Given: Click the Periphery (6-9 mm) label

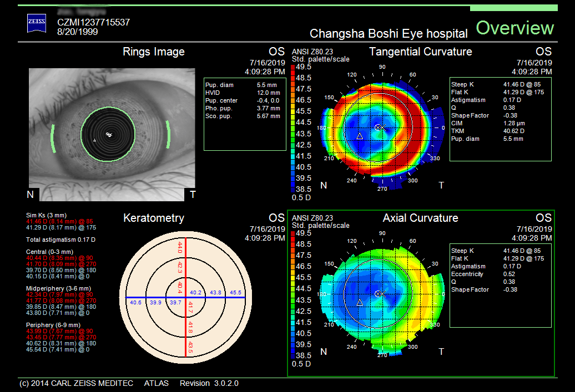Looking at the screenshot, I should click(53, 325).
